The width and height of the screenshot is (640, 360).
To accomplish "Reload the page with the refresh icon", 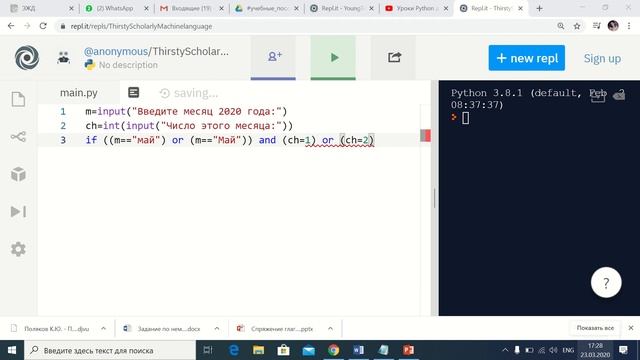I will pos(43,26).
